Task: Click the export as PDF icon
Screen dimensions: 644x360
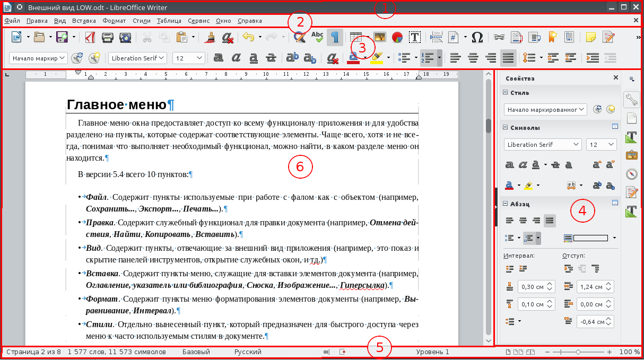Action: pyautogui.click(x=89, y=37)
